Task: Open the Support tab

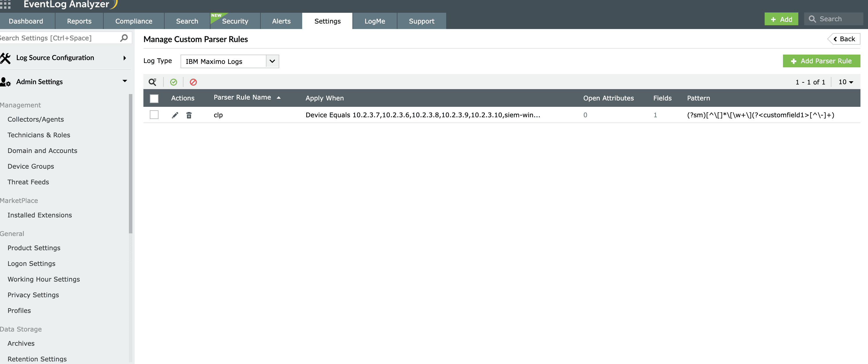Action: pos(422,21)
